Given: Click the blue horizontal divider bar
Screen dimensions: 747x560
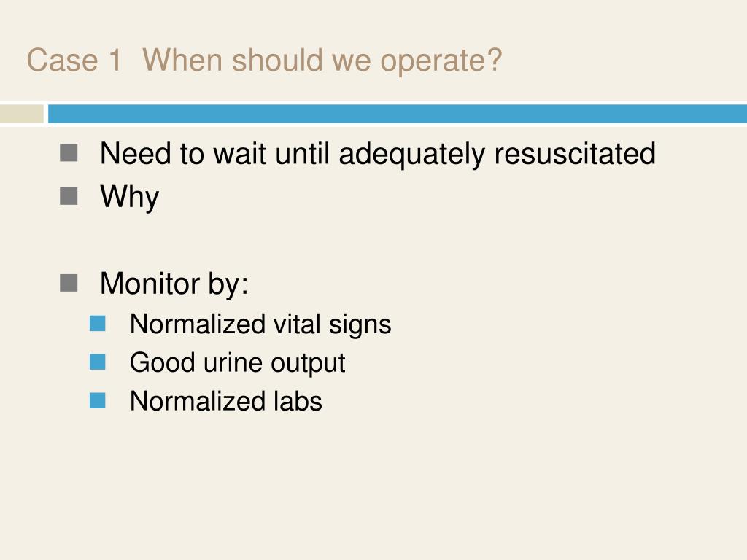Looking at the screenshot, I should [x=398, y=114].
